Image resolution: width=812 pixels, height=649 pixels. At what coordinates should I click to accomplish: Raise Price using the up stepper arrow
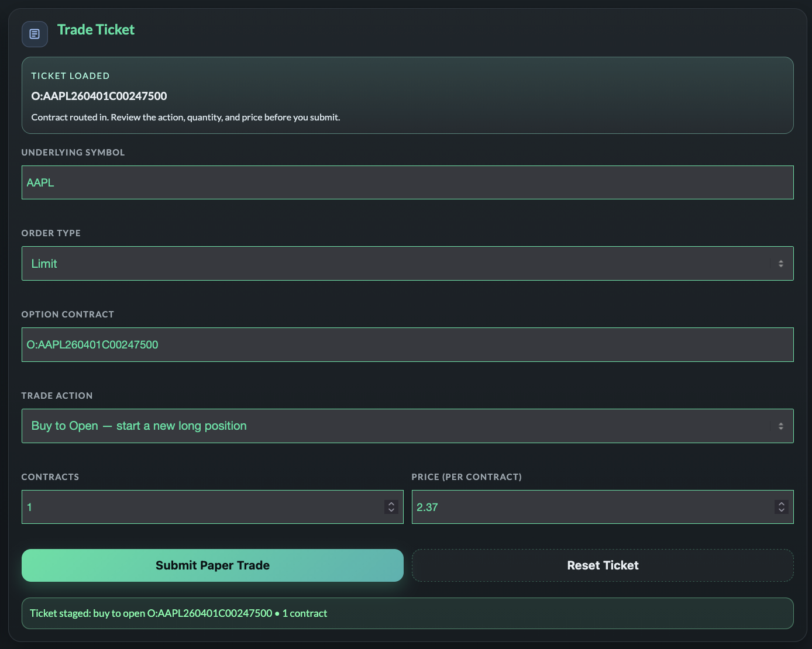coord(781,504)
